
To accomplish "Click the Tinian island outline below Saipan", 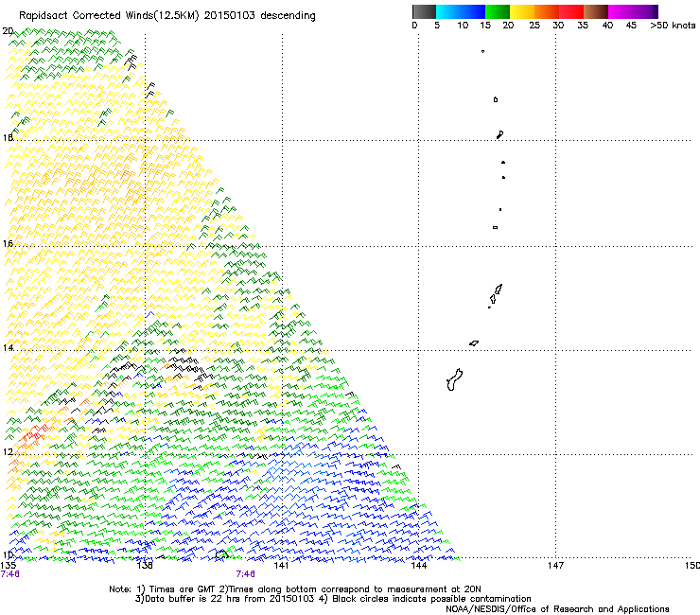I will 493,299.
